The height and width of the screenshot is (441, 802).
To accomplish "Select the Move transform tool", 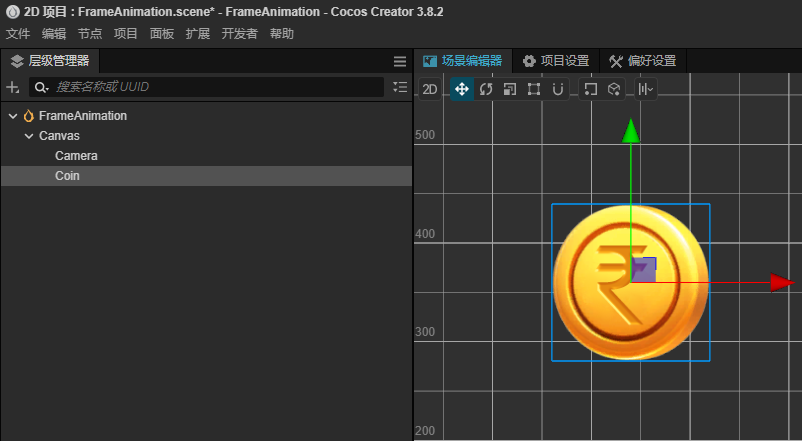I will [x=462, y=90].
